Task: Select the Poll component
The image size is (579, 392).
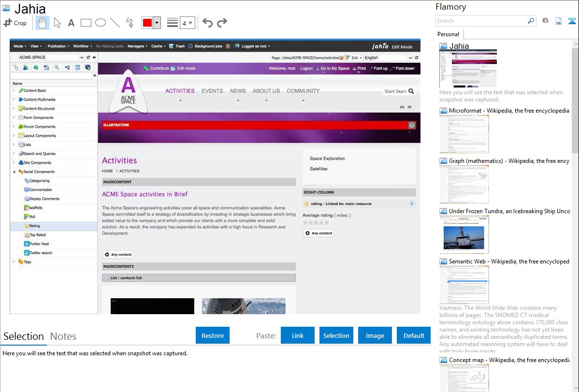Action: tap(29, 217)
